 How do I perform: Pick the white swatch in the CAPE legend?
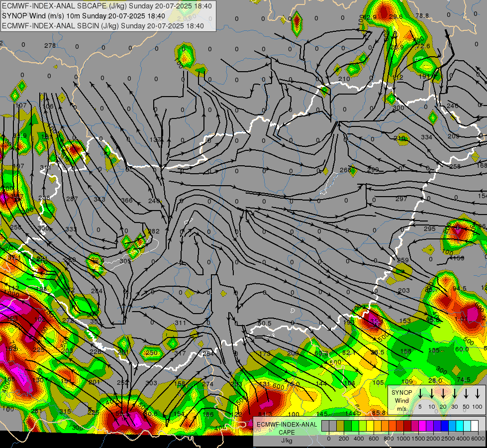point(475,426)
